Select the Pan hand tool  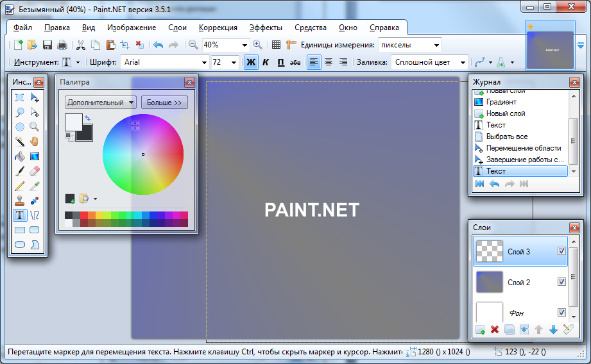point(34,142)
